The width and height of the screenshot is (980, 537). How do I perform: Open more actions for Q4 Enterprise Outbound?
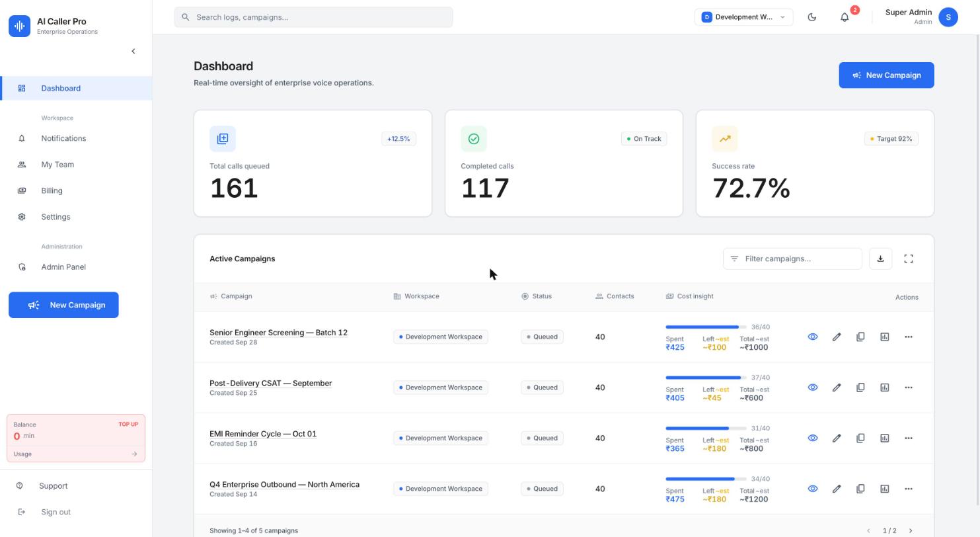pos(908,489)
